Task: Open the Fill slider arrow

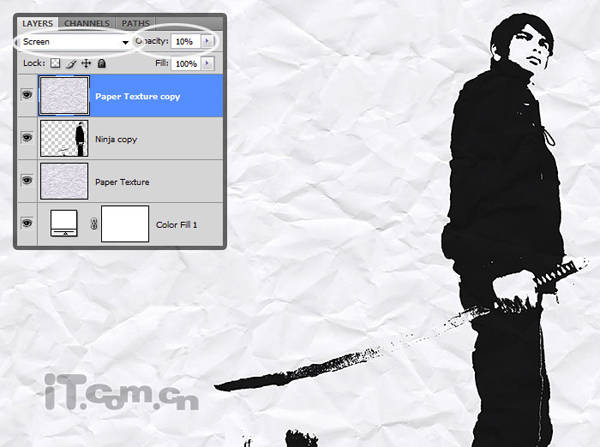Action: point(207,63)
